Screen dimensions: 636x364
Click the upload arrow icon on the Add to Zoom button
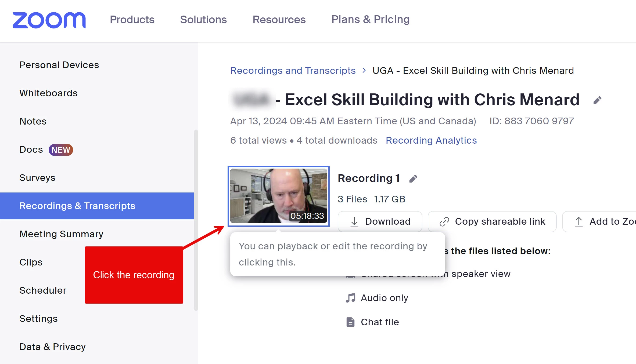[578, 222]
